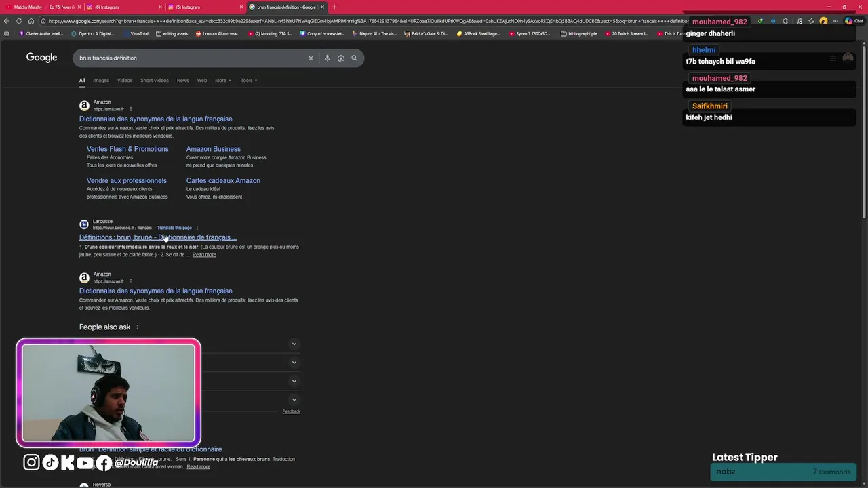Select the All results tab
This screenshot has height=488, width=868.
tap(82, 81)
